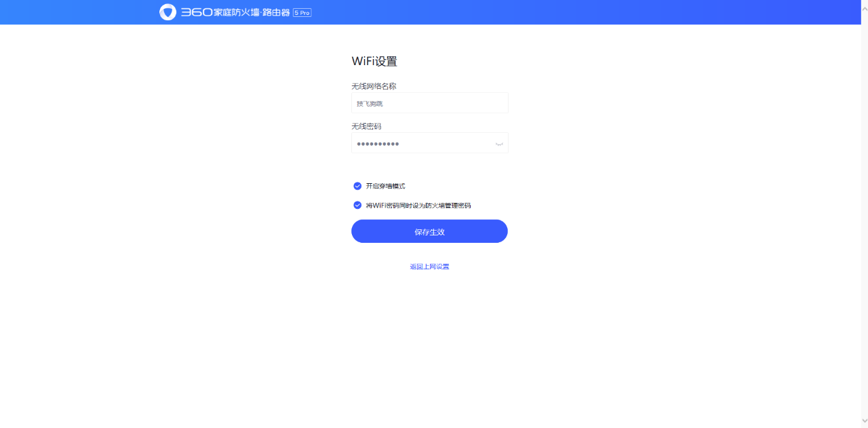Show password with the eye icon

pyautogui.click(x=499, y=144)
